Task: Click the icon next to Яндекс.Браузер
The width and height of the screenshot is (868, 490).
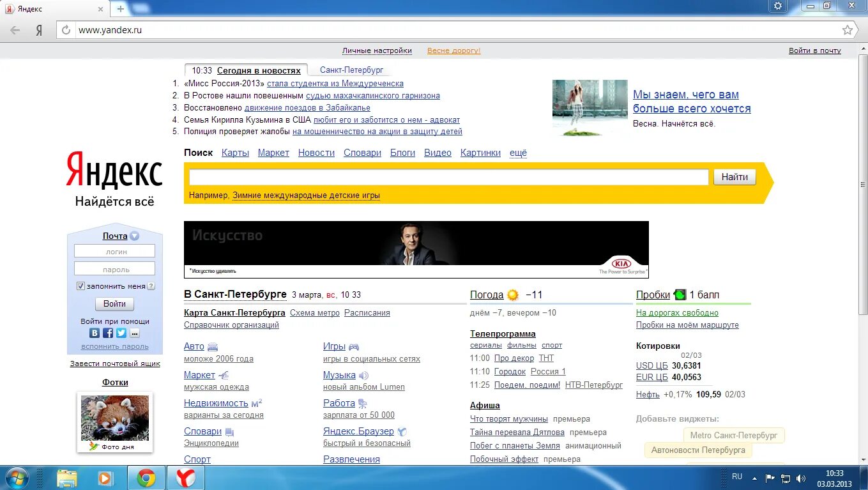Action: click(402, 432)
